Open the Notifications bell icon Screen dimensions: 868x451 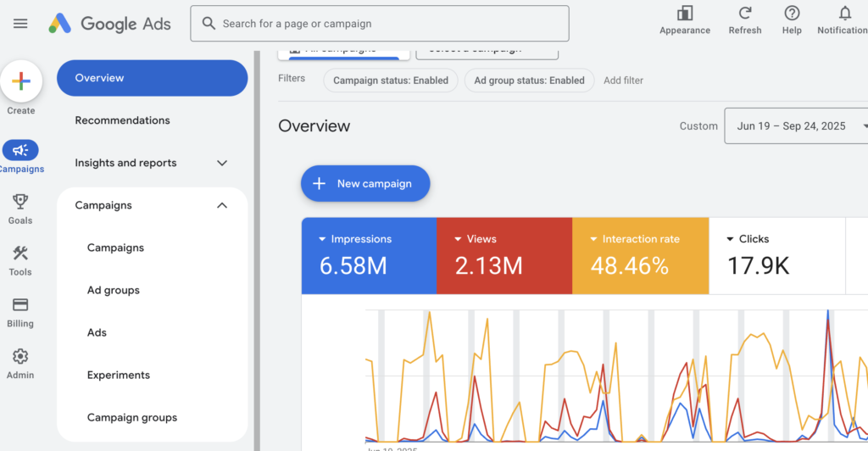(x=844, y=14)
